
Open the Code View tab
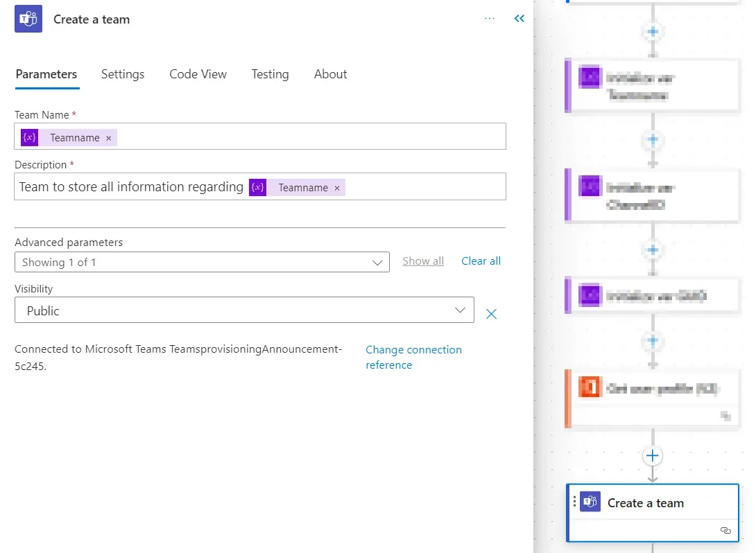198,74
